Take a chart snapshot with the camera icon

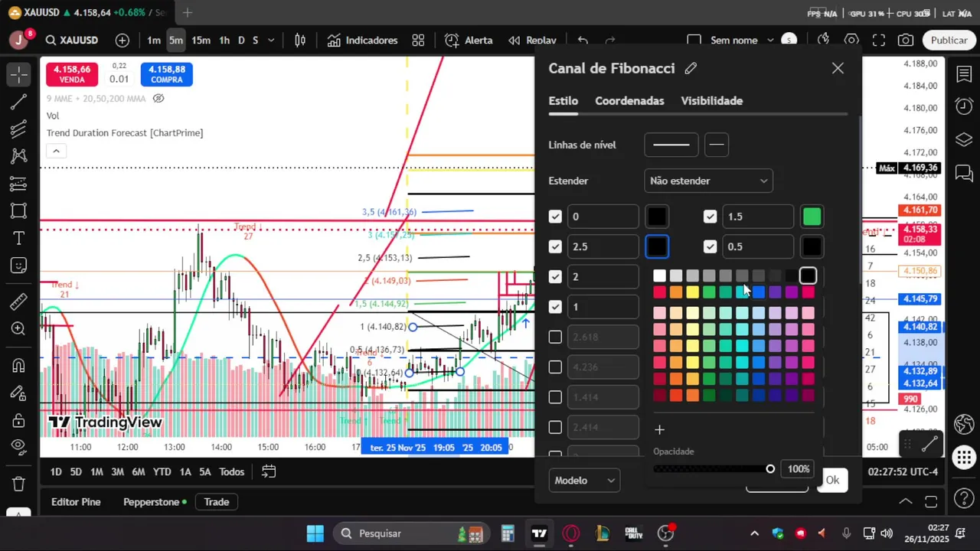pos(906,40)
